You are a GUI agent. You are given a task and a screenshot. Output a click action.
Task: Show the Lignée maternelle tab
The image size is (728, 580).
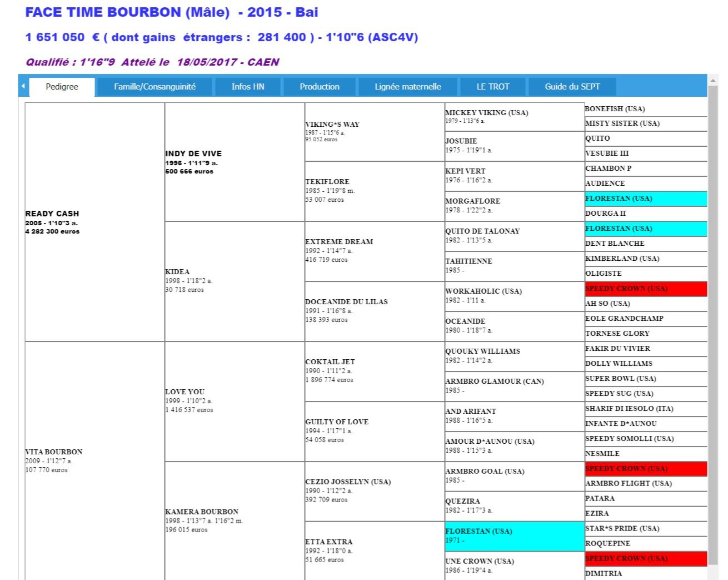coord(408,87)
